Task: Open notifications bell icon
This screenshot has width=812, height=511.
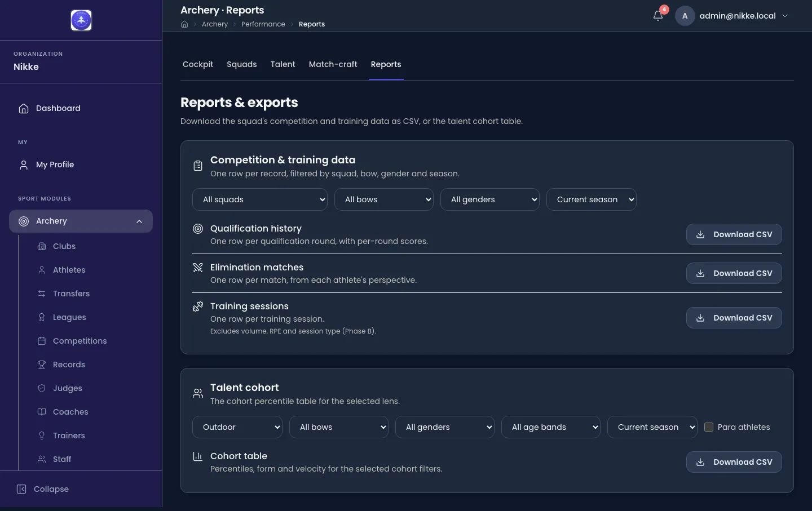Action: pyautogui.click(x=658, y=16)
